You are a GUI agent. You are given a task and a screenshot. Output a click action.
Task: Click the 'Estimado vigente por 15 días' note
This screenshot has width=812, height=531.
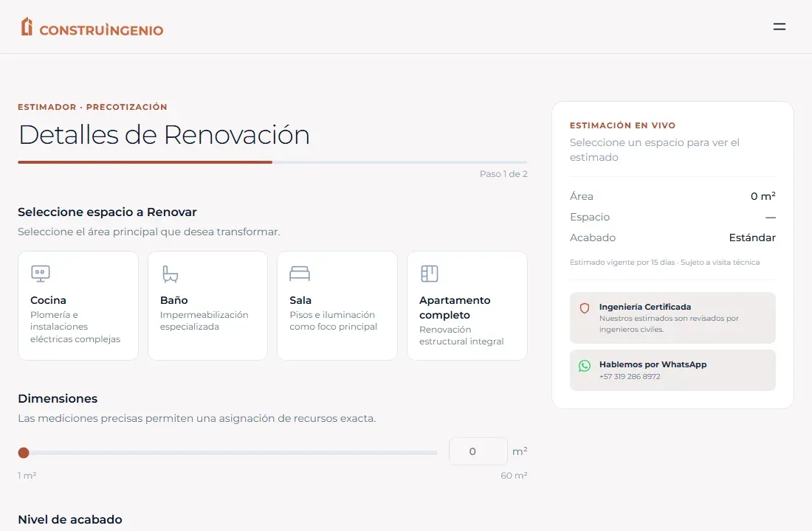click(664, 263)
